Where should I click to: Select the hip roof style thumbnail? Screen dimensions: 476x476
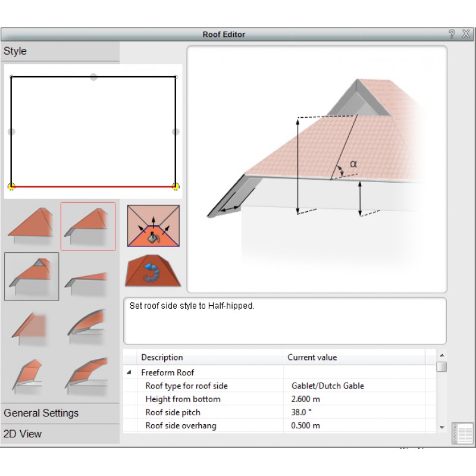pos(30,225)
